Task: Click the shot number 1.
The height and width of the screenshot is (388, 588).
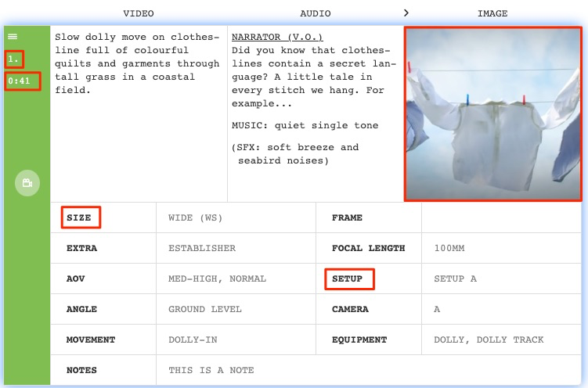Action: pos(13,59)
